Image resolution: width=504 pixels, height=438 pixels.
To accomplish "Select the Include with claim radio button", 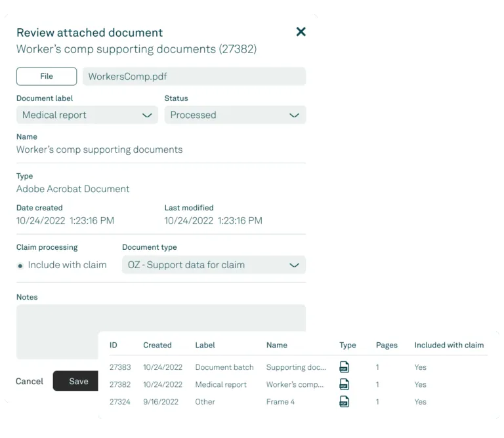I will click(x=20, y=266).
